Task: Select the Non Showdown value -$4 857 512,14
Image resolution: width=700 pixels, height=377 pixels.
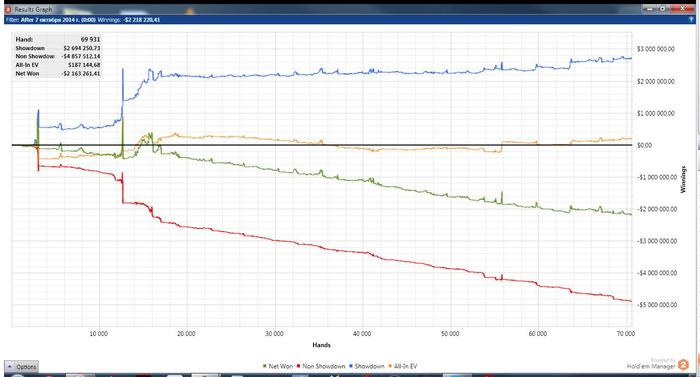Action: (x=81, y=56)
